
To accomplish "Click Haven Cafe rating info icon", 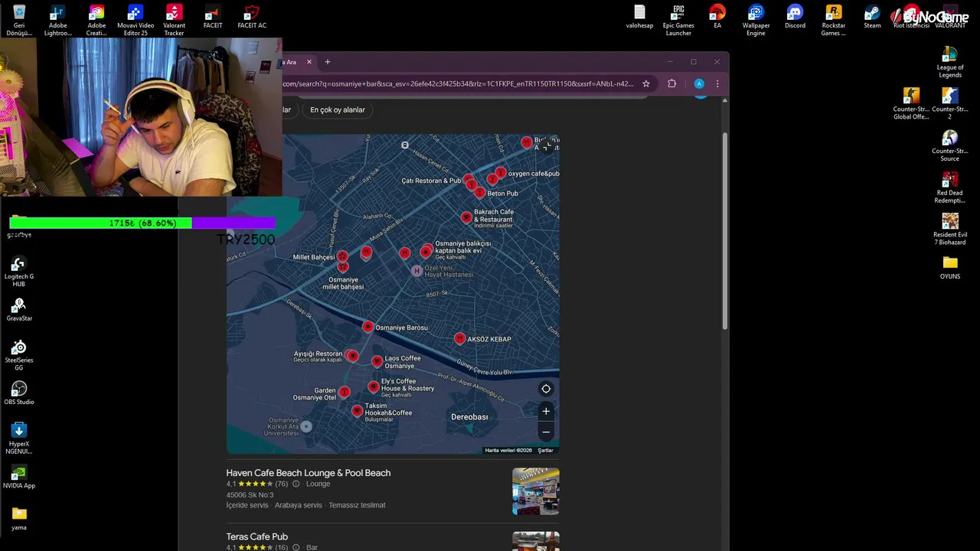I will click(296, 484).
